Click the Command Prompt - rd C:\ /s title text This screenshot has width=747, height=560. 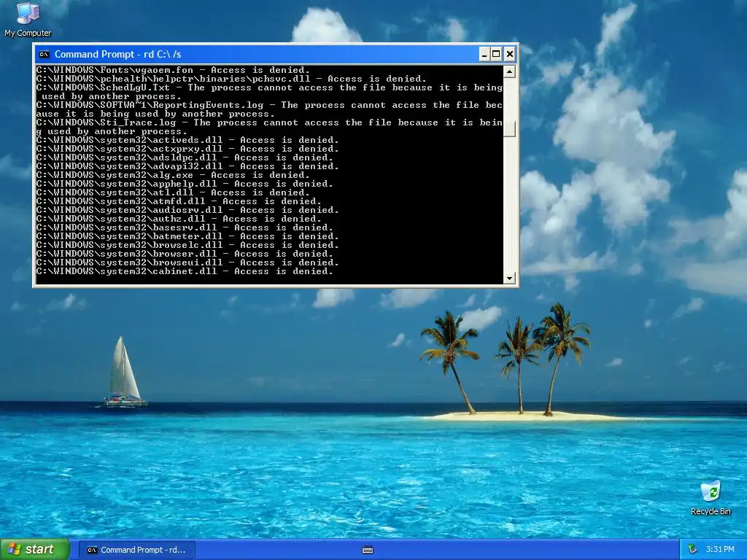[x=117, y=54]
